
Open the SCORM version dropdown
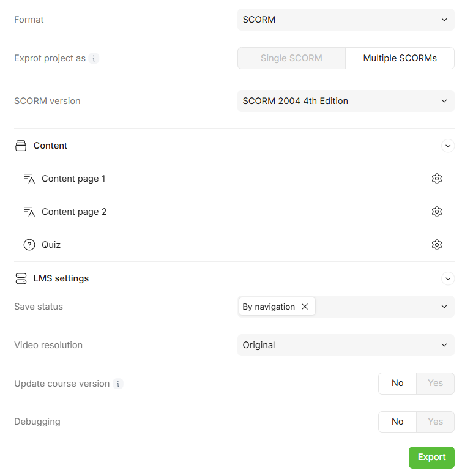pos(346,101)
